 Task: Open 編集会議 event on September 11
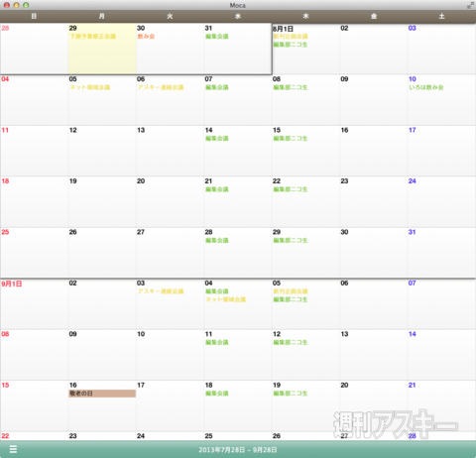point(217,342)
